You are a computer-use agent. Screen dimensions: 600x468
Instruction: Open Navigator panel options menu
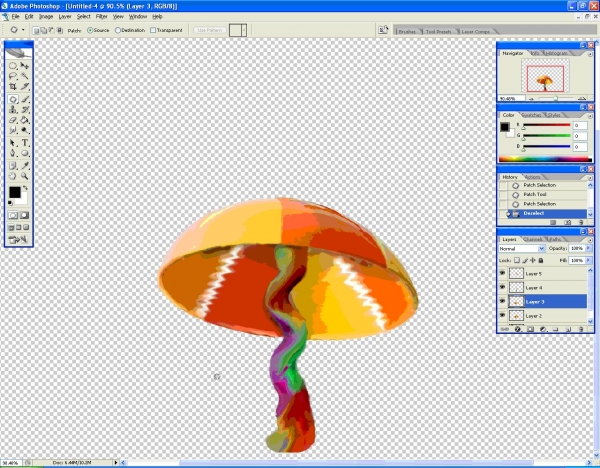590,54
